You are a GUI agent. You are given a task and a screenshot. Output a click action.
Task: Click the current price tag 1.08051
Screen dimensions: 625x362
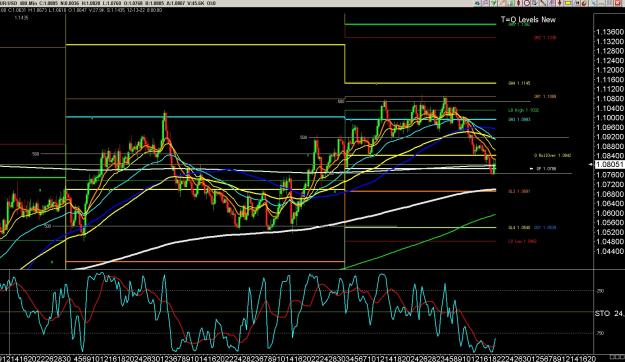click(609, 165)
